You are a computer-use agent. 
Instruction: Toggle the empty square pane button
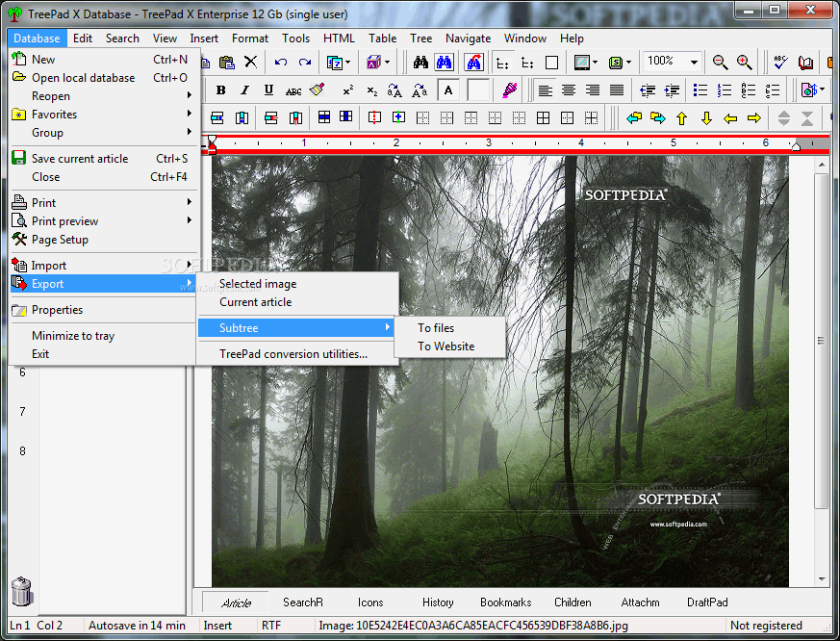click(551, 63)
